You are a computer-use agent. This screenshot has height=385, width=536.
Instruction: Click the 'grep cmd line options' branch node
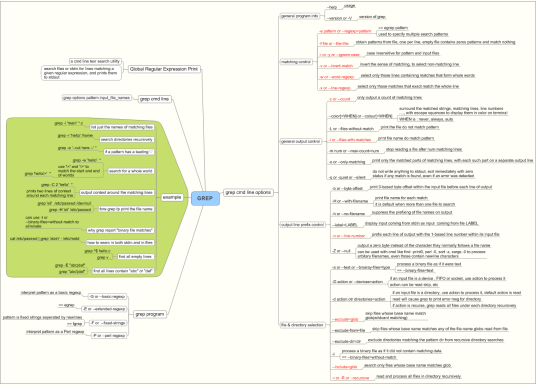pyautogui.click(x=248, y=192)
